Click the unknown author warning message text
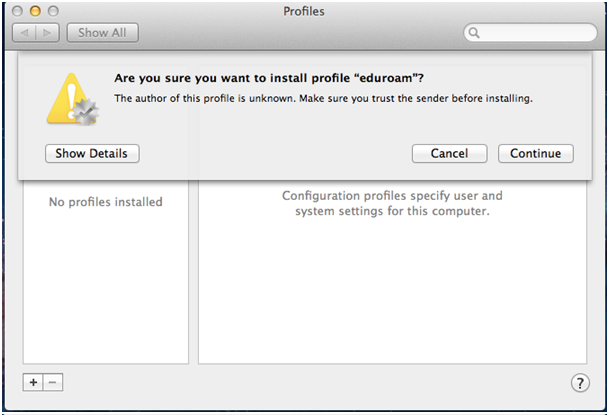Screen dimensions: 609x417 (323, 98)
